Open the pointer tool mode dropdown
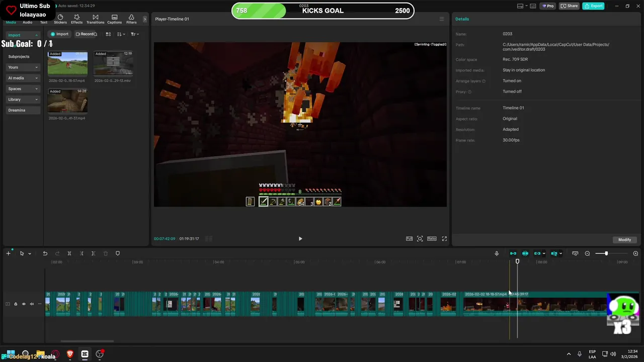This screenshot has width=644, height=362. (x=30, y=253)
